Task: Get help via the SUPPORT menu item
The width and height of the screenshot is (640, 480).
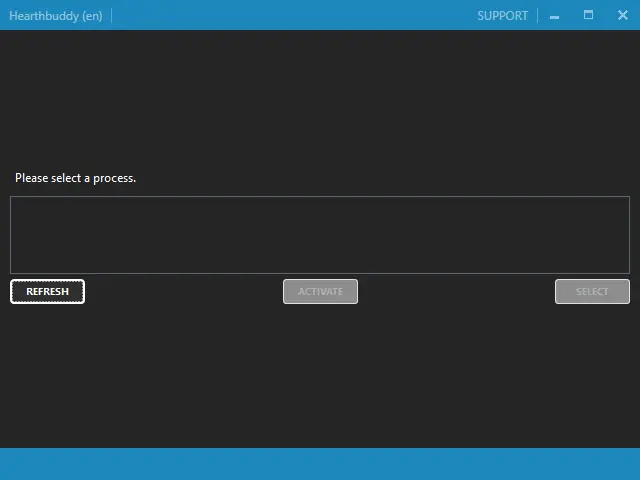Action: coord(502,15)
